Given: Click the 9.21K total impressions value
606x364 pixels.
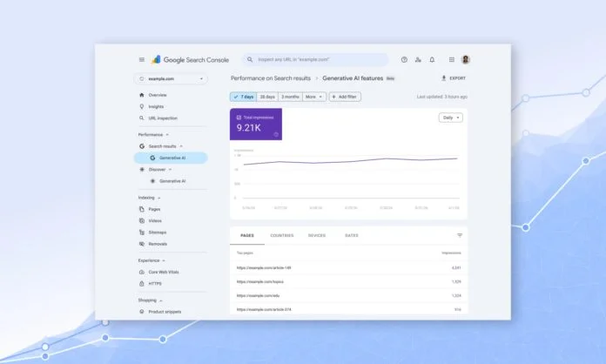Looking at the screenshot, I should pos(248,128).
